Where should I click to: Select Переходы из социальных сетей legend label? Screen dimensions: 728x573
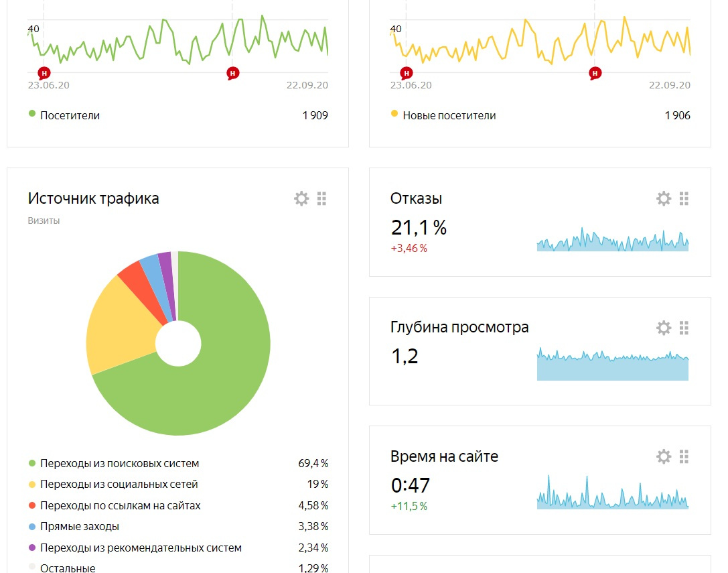pos(119,485)
